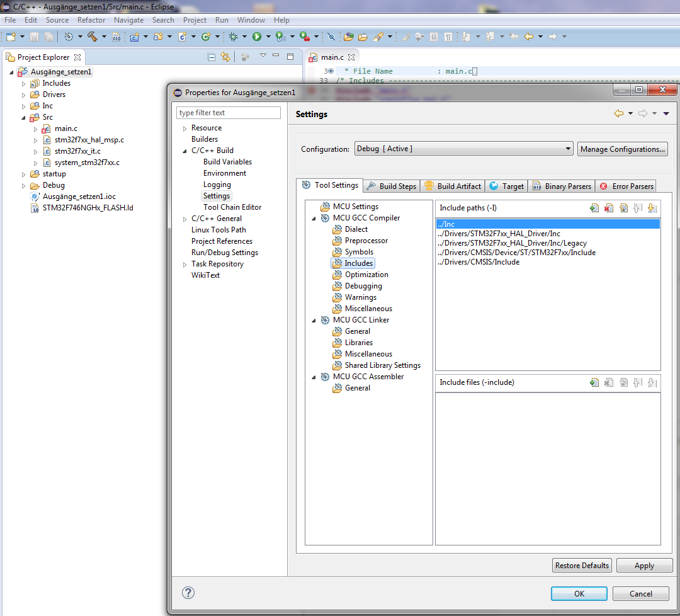Click the New file toolbar icon

tap(11, 37)
